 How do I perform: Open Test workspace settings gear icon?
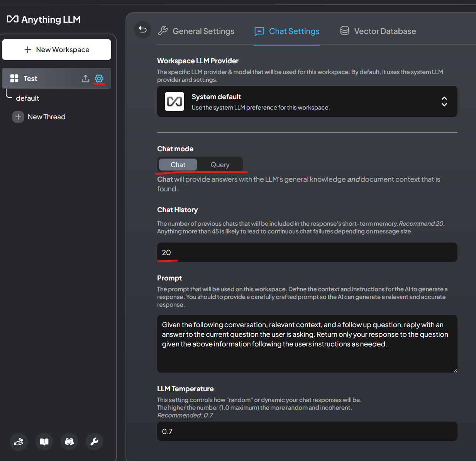pyautogui.click(x=99, y=79)
